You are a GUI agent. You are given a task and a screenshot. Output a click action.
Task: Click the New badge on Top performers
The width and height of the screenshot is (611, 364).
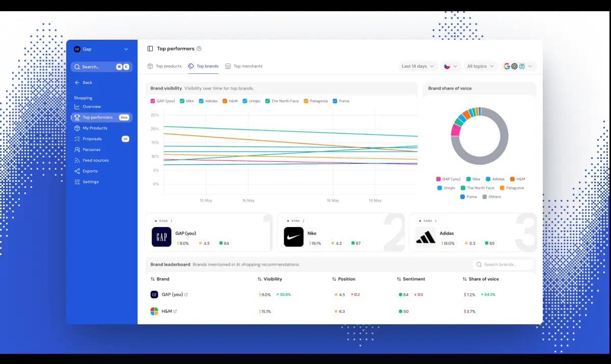tap(124, 117)
